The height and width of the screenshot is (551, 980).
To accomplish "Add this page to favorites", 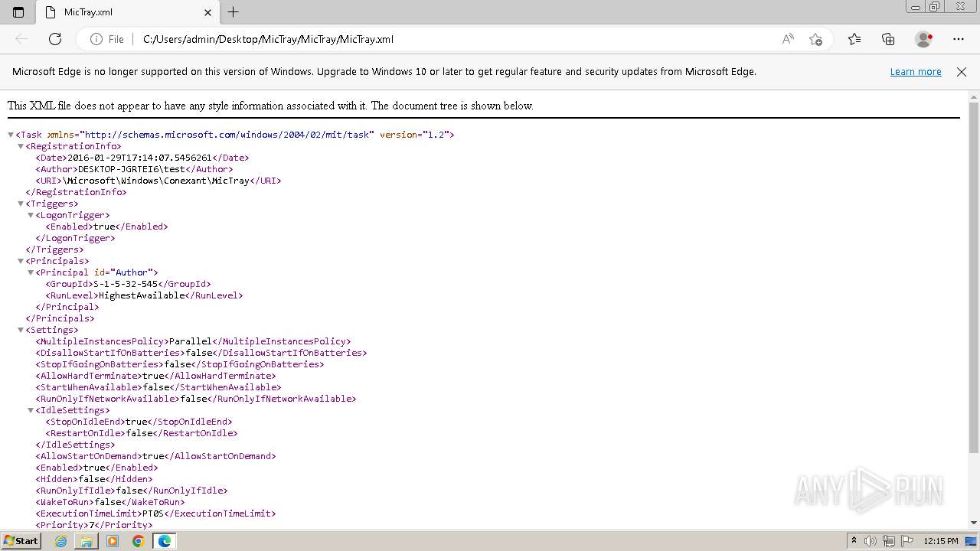I will (x=815, y=39).
